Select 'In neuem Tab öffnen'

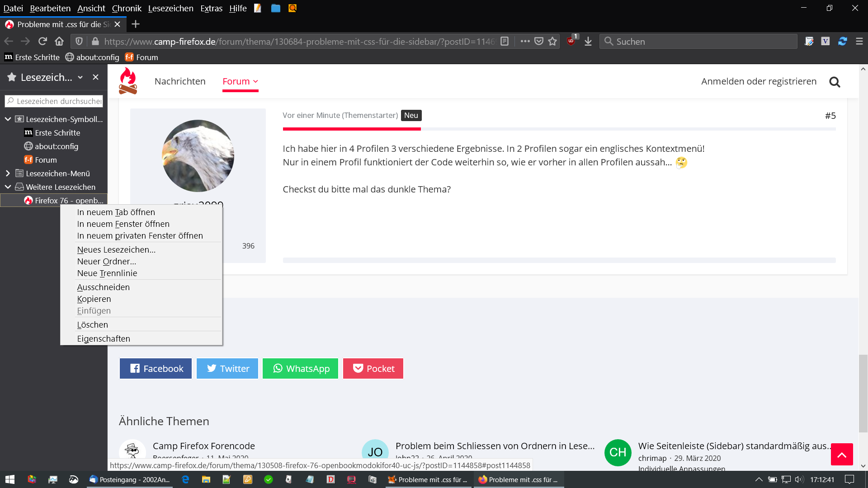116,212
